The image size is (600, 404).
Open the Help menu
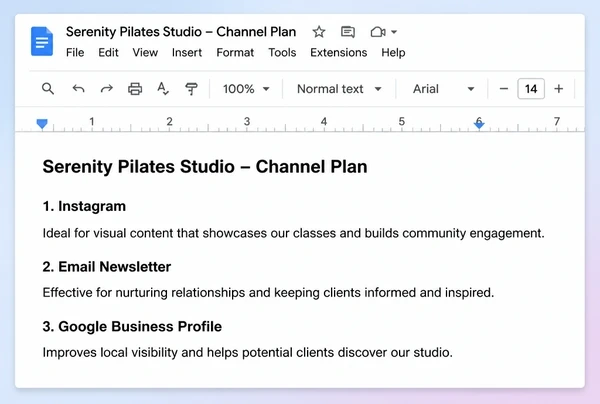(393, 52)
